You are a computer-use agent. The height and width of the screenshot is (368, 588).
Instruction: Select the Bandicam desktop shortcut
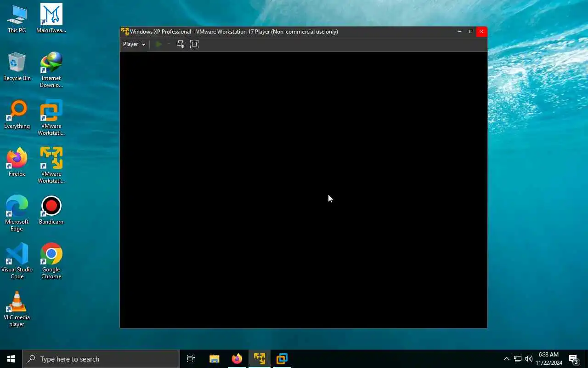click(x=51, y=210)
